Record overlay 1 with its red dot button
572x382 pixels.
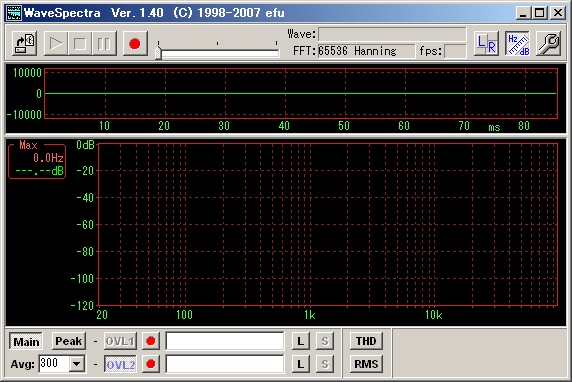click(x=151, y=341)
